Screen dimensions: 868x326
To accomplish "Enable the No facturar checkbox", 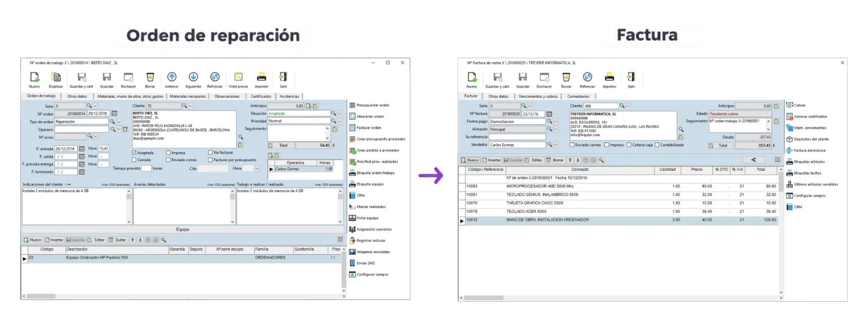I will coord(210,152).
